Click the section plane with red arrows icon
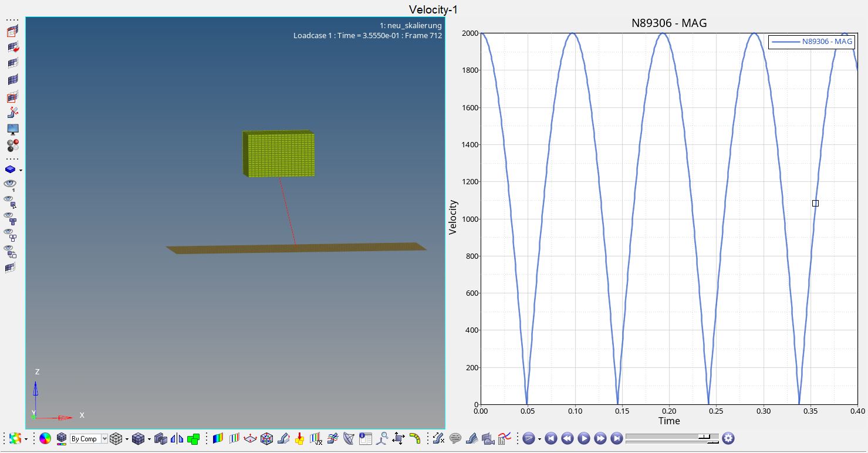The image size is (868, 453). click(x=251, y=438)
